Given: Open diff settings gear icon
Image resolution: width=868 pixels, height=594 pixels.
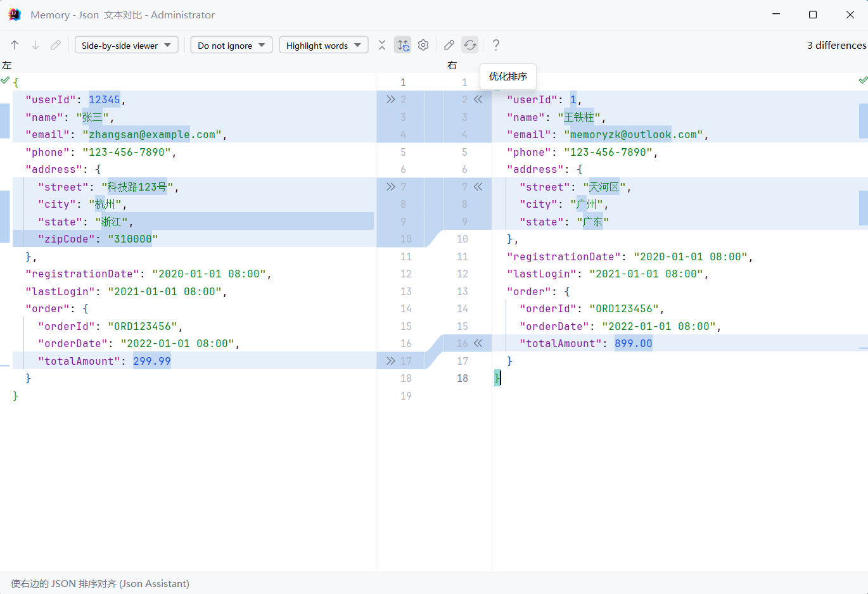Looking at the screenshot, I should (x=423, y=45).
